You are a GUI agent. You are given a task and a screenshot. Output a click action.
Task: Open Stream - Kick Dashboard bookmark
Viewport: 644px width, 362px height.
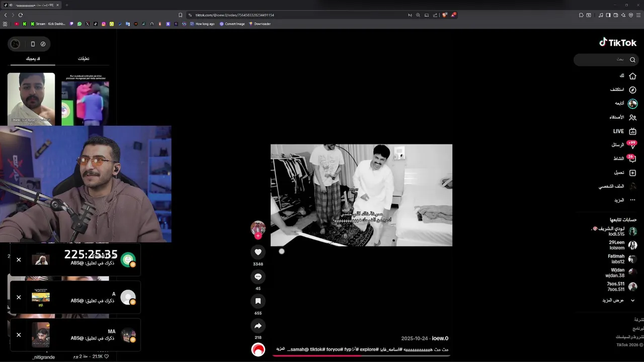[48, 24]
